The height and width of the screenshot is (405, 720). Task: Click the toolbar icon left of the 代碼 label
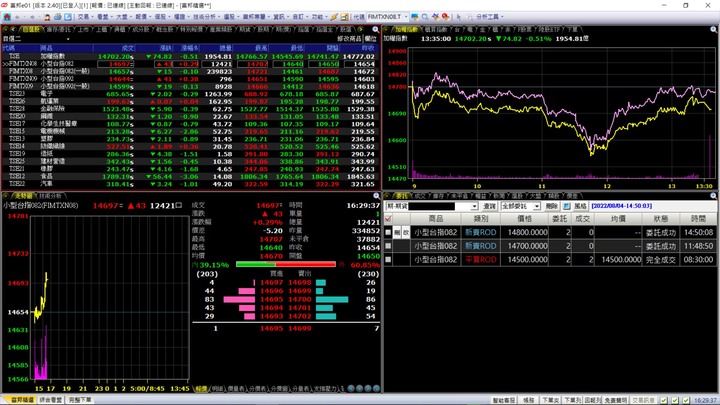click(x=344, y=17)
